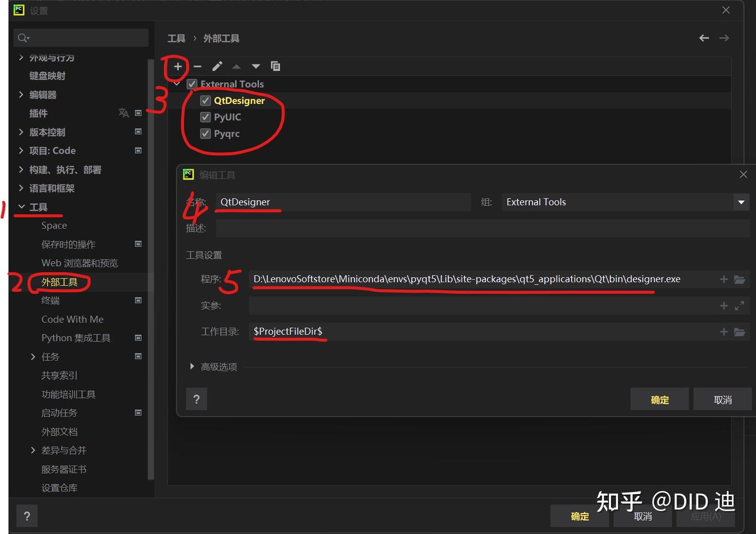Click the move tool down arrow icon
Image resolution: width=756 pixels, height=534 pixels.
click(x=256, y=66)
